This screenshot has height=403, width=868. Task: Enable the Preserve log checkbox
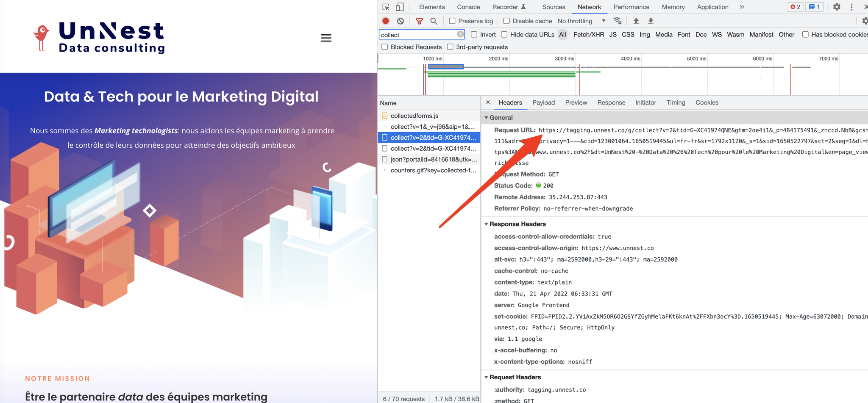coord(452,21)
